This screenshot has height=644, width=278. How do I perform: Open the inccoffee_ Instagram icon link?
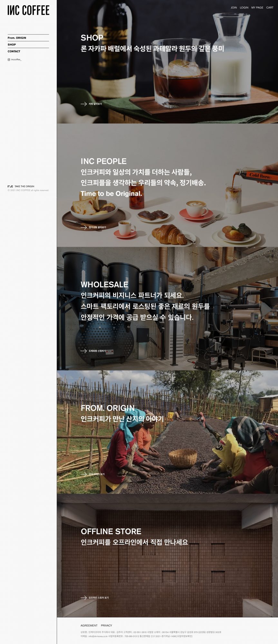click(x=9, y=60)
